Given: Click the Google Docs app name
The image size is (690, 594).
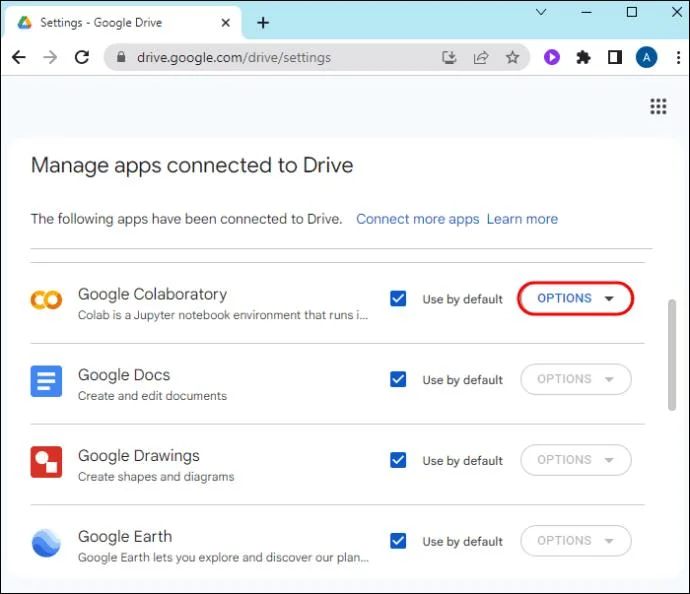Looking at the screenshot, I should (124, 375).
